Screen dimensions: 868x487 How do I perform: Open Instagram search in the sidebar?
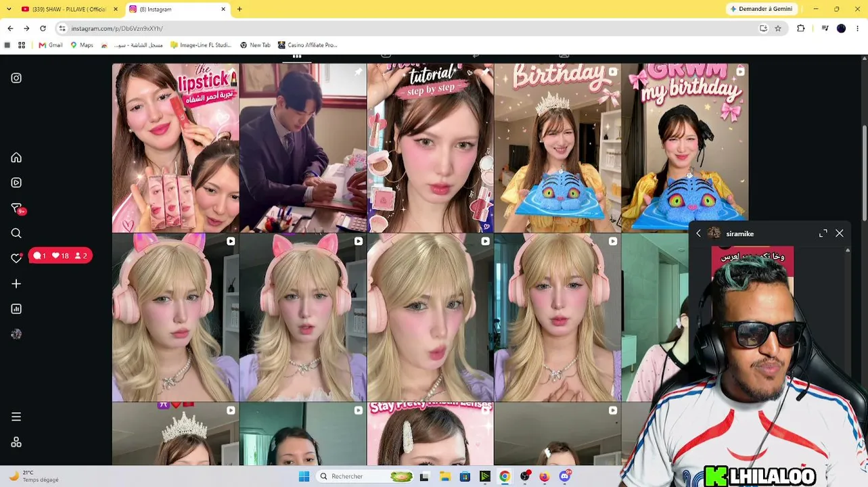[16, 233]
